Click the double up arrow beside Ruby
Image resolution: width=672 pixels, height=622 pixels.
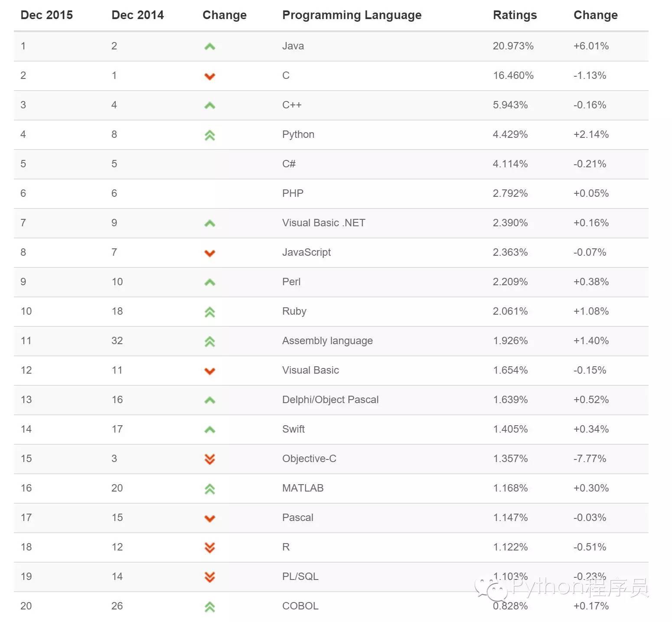coord(210,312)
